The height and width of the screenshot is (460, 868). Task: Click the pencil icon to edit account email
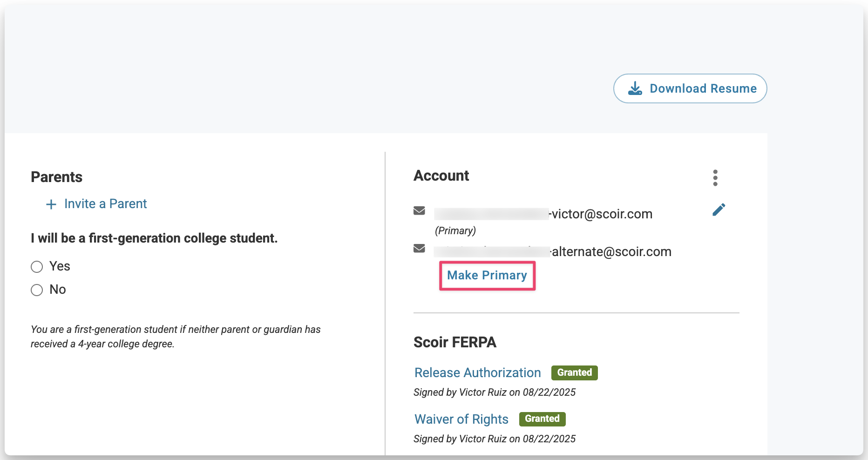coord(719,210)
